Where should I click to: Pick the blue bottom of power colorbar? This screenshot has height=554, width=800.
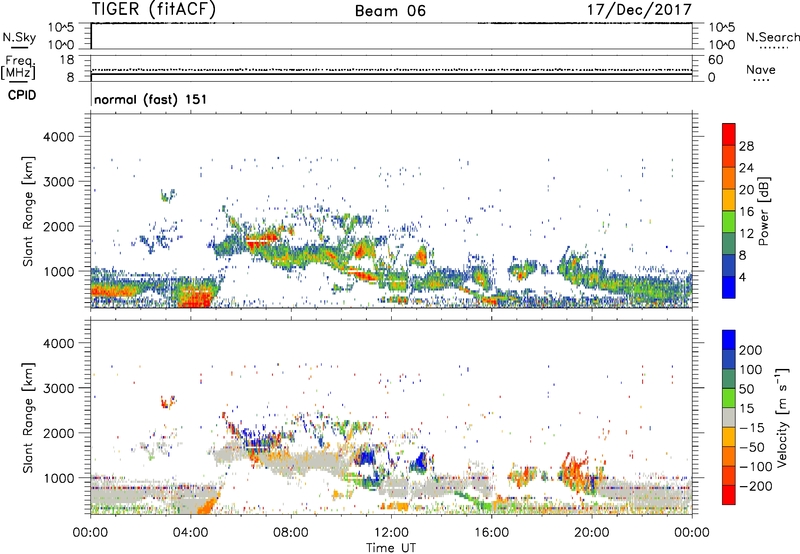[729, 287]
